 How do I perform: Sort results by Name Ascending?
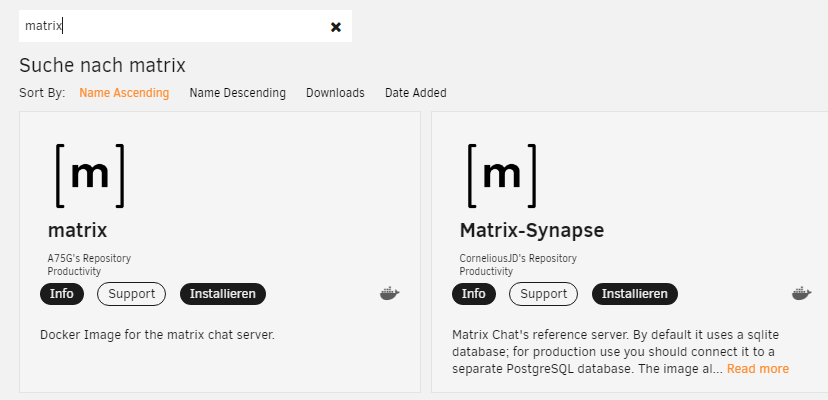click(124, 93)
